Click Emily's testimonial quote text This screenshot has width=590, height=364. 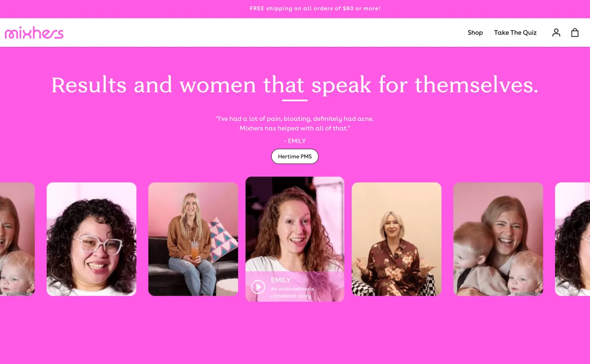click(x=295, y=123)
